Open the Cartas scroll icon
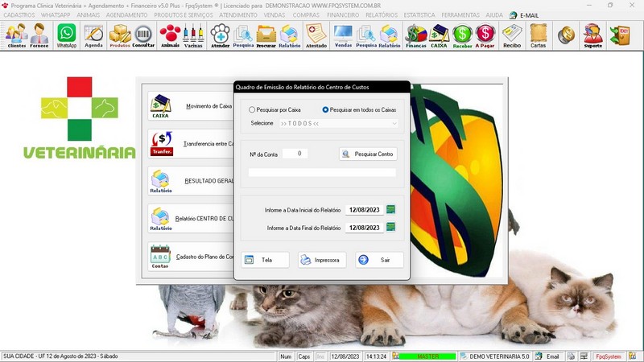Screen dimensions: 644x362 (538, 35)
